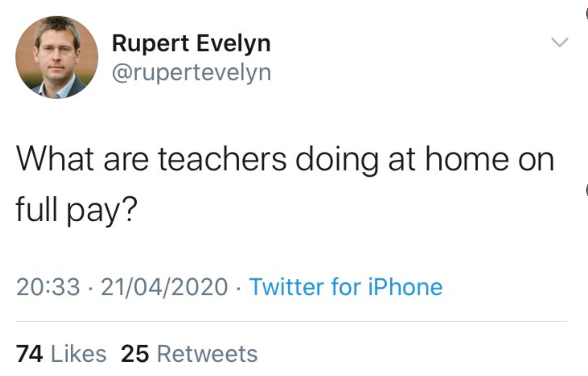The image size is (588, 376).
Task: Click the like count number 74
Action: 29,354
